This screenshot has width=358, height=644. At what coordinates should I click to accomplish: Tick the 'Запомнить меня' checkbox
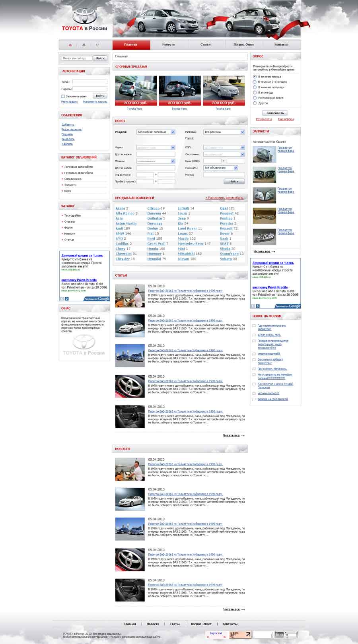(x=63, y=96)
